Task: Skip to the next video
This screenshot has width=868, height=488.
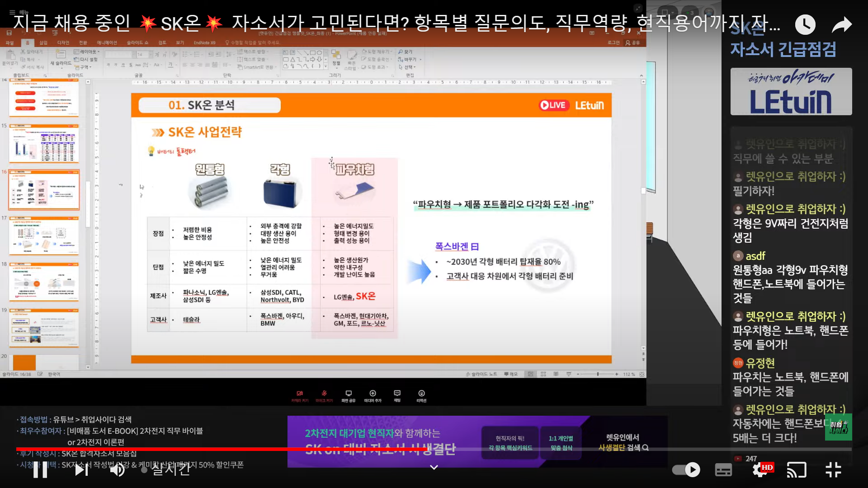Action: coord(81,470)
